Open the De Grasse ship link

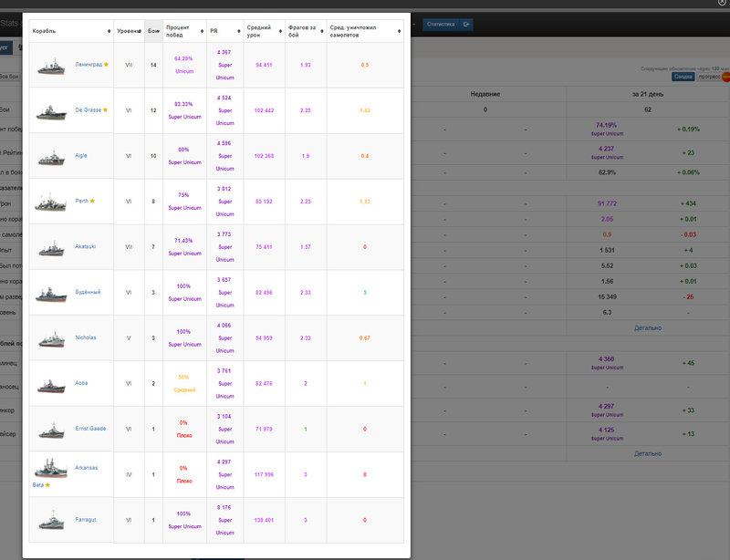pos(88,110)
